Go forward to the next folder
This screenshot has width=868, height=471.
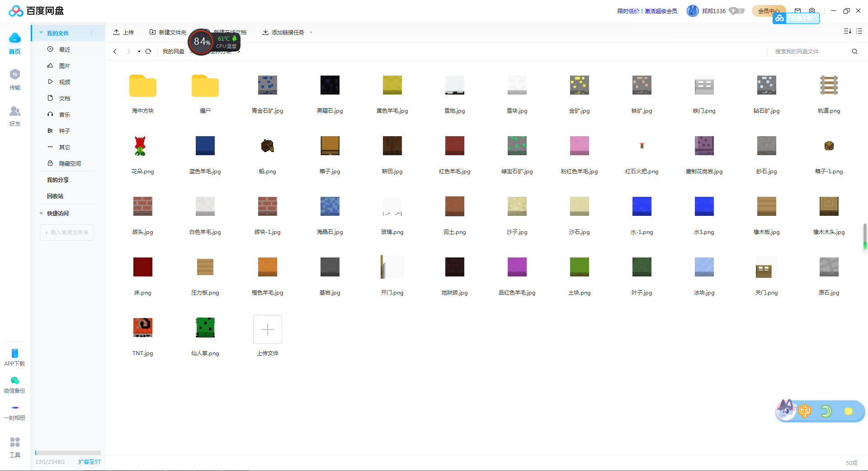pyautogui.click(x=128, y=52)
